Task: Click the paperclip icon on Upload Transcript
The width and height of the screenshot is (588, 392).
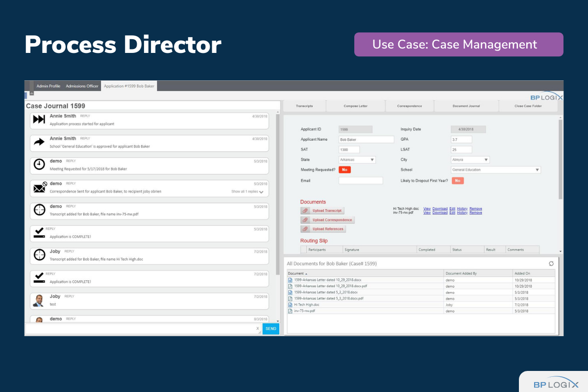Action: [305, 211]
